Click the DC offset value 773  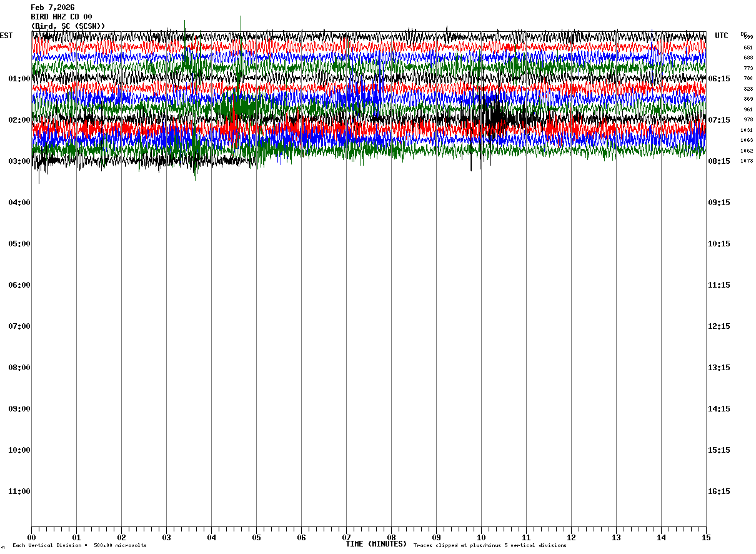tap(749, 68)
